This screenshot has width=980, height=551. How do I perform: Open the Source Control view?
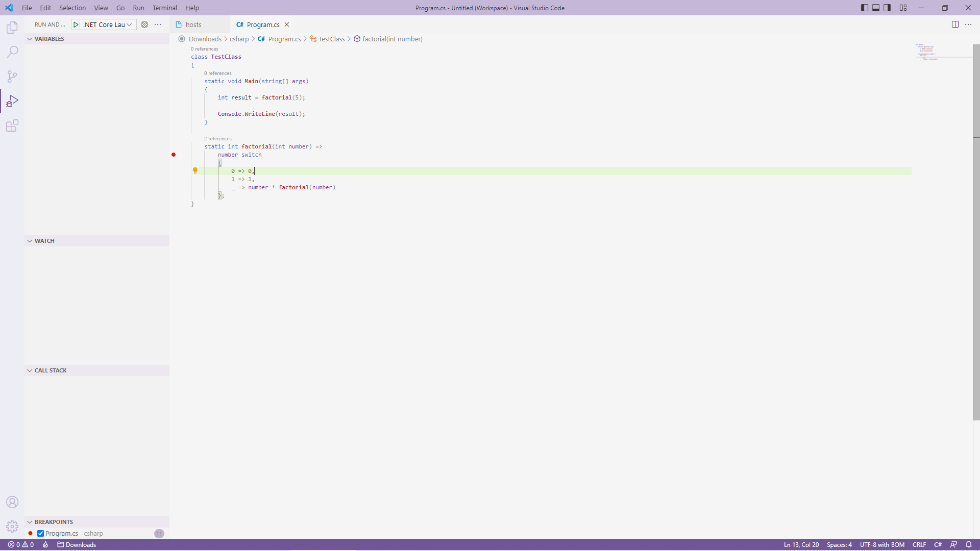[x=12, y=77]
